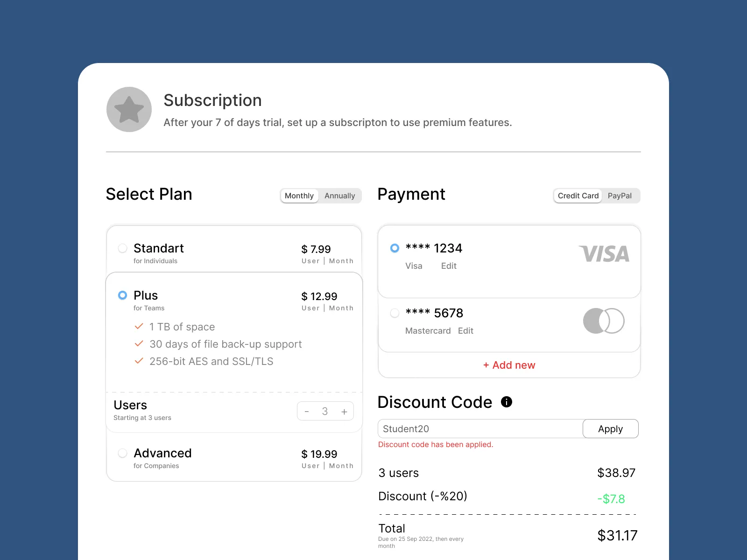Select the Credit Card payment tab
Viewport: 747px width, 560px height.
click(578, 196)
